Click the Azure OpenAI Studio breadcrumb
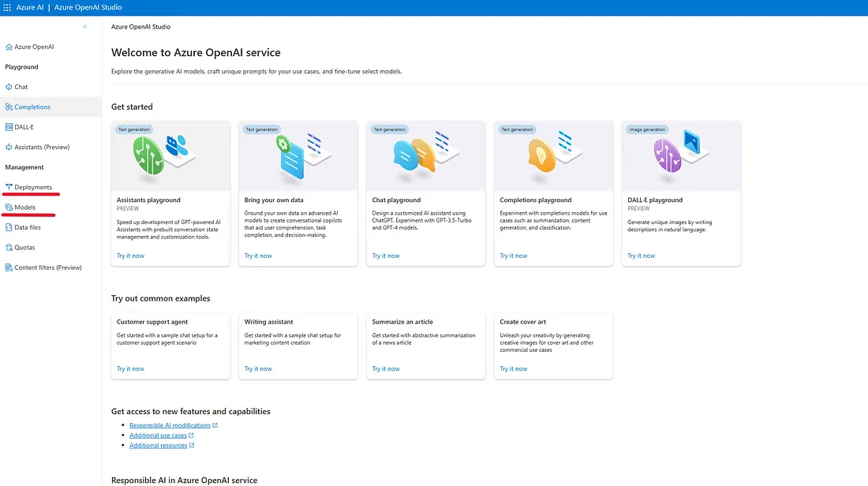The image size is (868, 486). coord(140,27)
